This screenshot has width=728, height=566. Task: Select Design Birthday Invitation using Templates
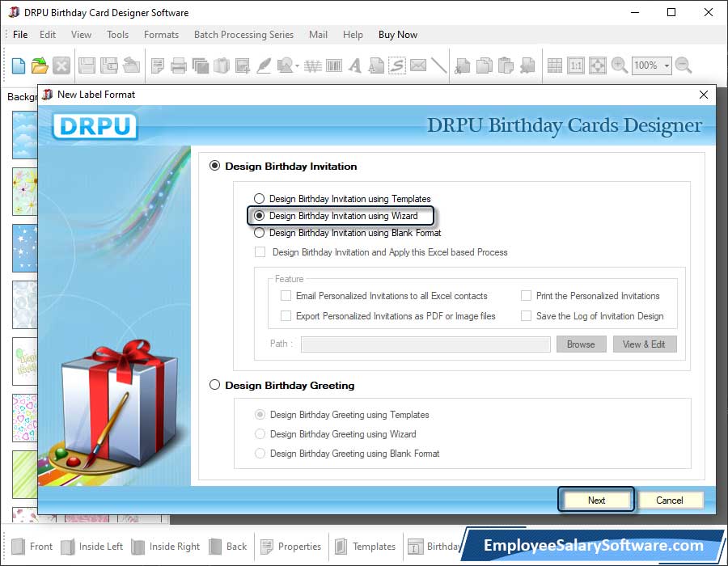(x=259, y=199)
